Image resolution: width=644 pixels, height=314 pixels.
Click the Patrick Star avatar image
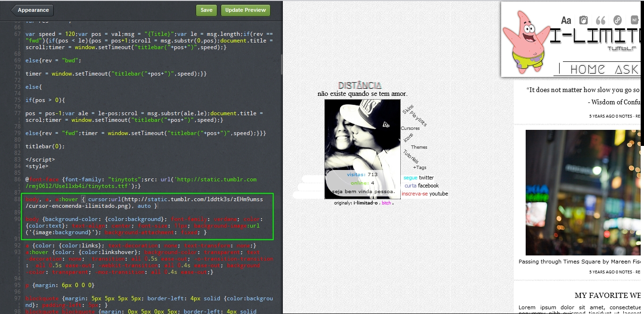(x=526, y=42)
